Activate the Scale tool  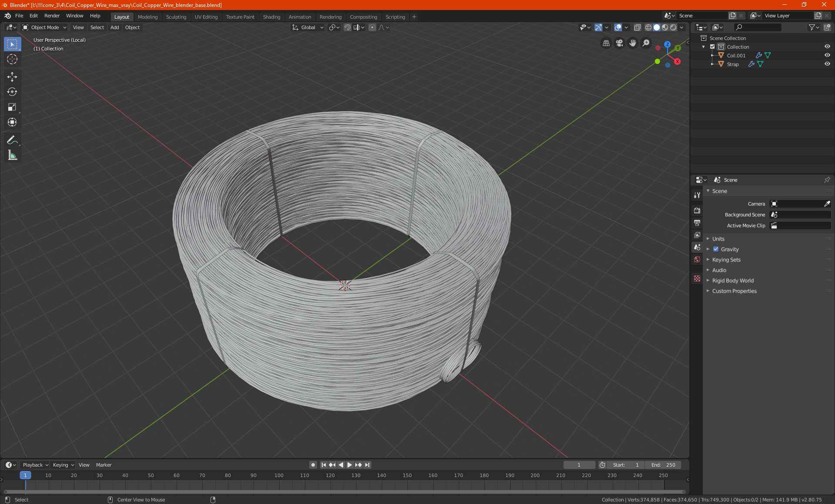[12, 107]
